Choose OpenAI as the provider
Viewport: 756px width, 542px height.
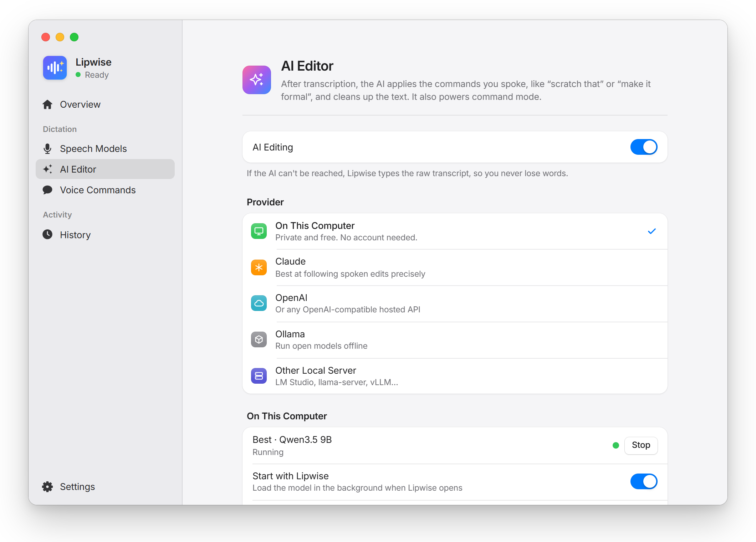455,304
